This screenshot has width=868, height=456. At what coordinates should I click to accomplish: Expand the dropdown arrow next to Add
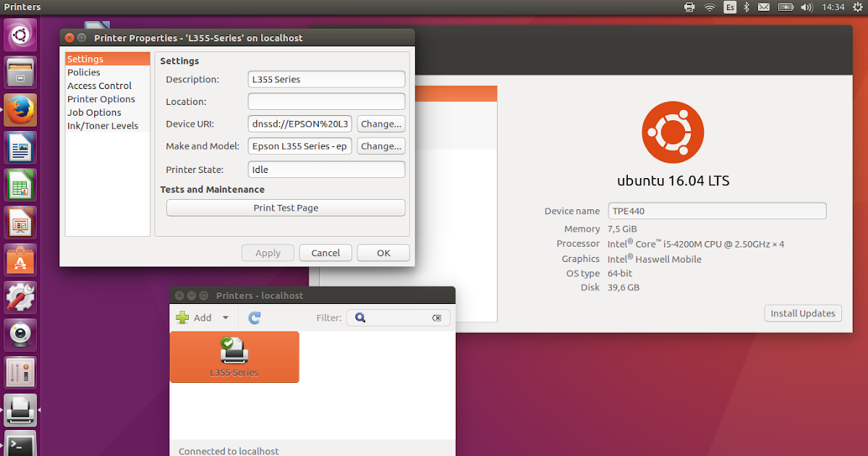coord(225,318)
